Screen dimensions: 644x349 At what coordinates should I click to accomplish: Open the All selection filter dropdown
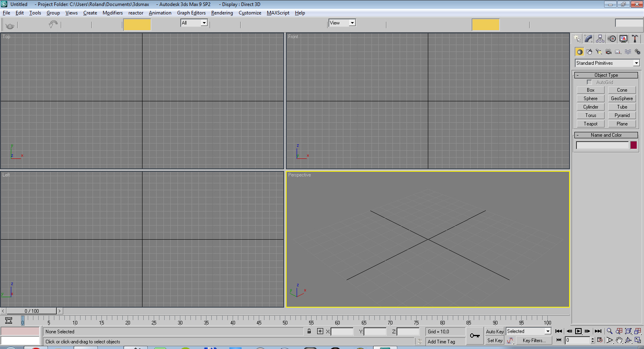coord(204,23)
